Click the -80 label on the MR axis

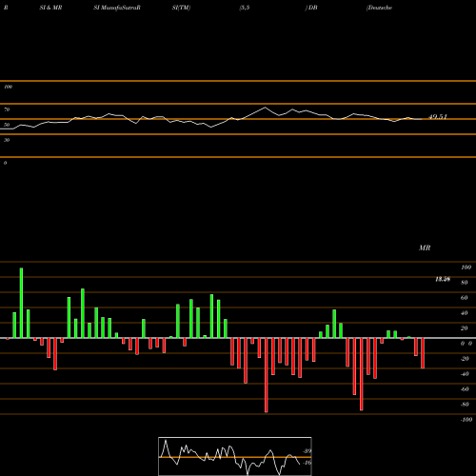pos(465,405)
